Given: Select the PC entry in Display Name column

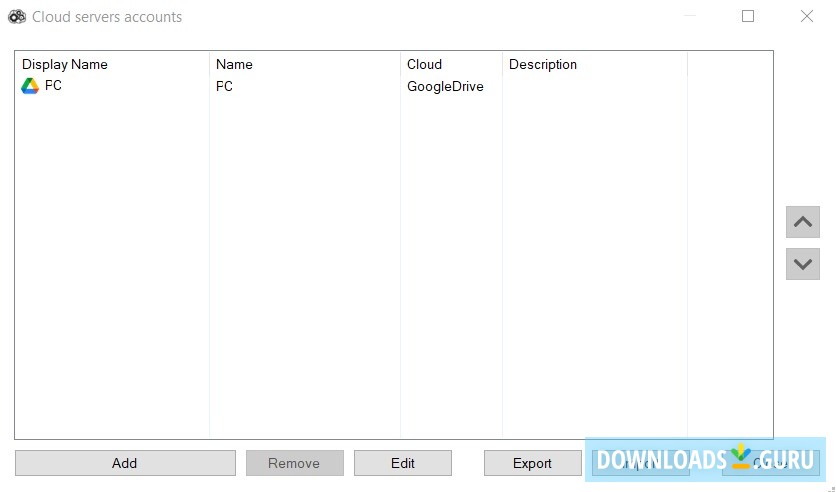Looking at the screenshot, I should [x=53, y=85].
